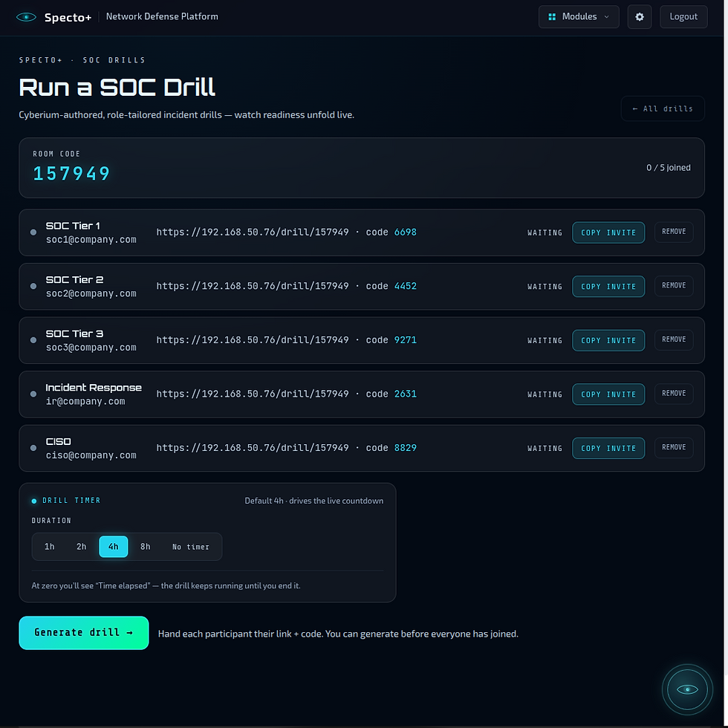Go back via All drills button
This screenshot has height=728, width=728.
tap(663, 108)
